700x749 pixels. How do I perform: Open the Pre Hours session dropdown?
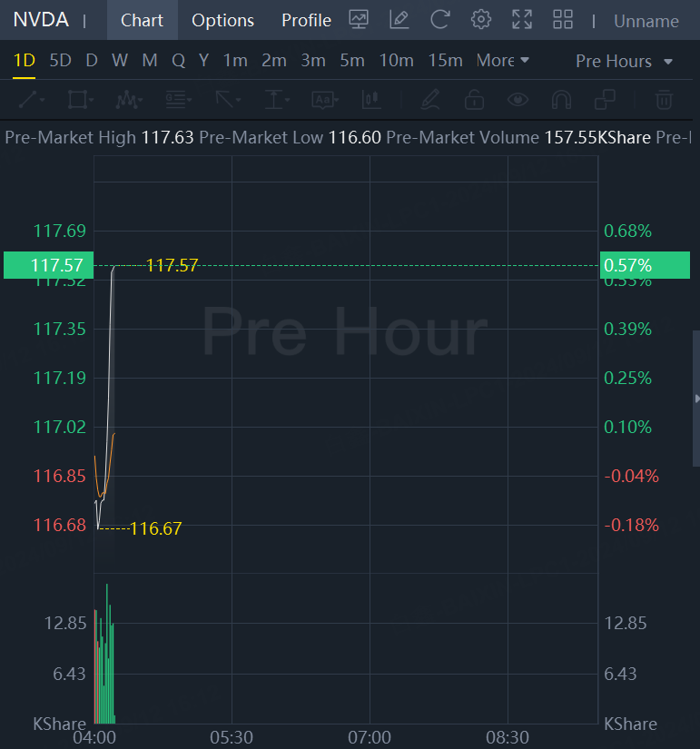tap(624, 62)
